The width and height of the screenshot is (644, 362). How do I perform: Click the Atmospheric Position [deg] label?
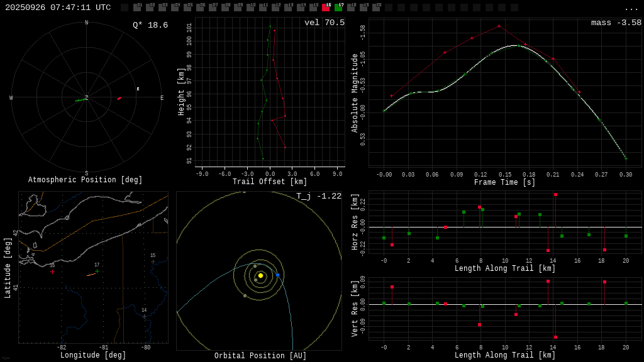pyautogui.click(x=85, y=180)
